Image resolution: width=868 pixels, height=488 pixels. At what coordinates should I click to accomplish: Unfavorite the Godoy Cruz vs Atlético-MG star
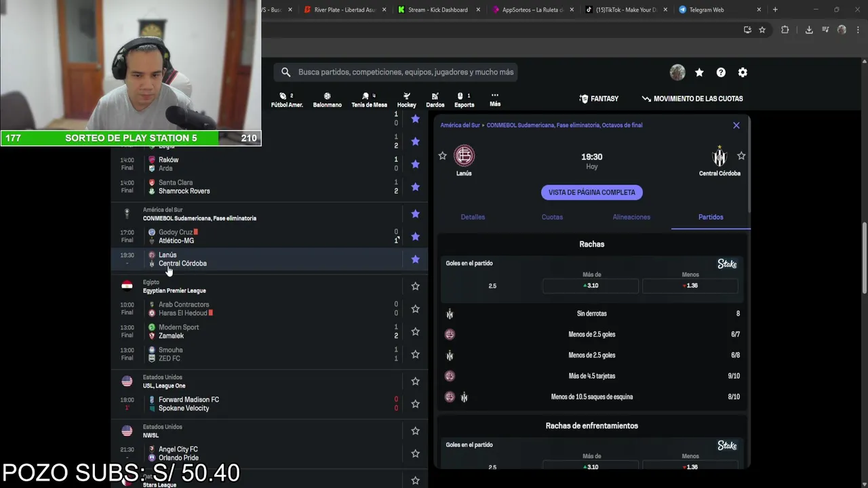tap(415, 237)
